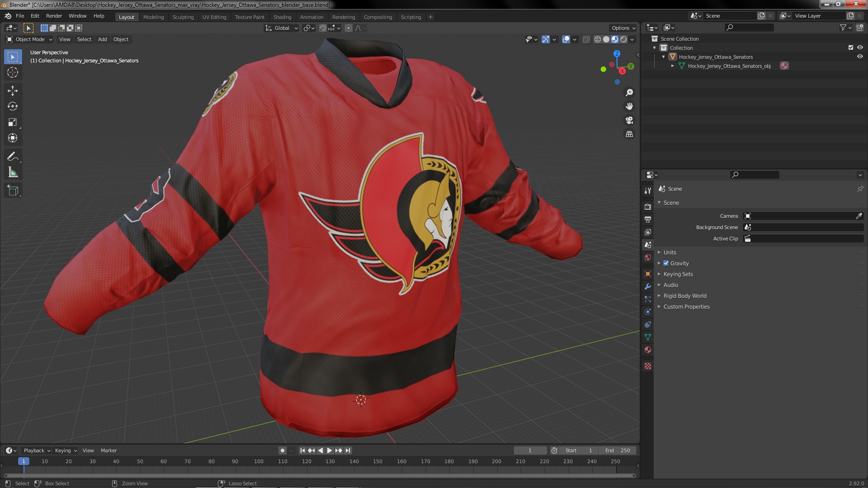Open the Material properties tab icon
Image resolution: width=868 pixels, height=488 pixels.
click(x=648, y=350)
